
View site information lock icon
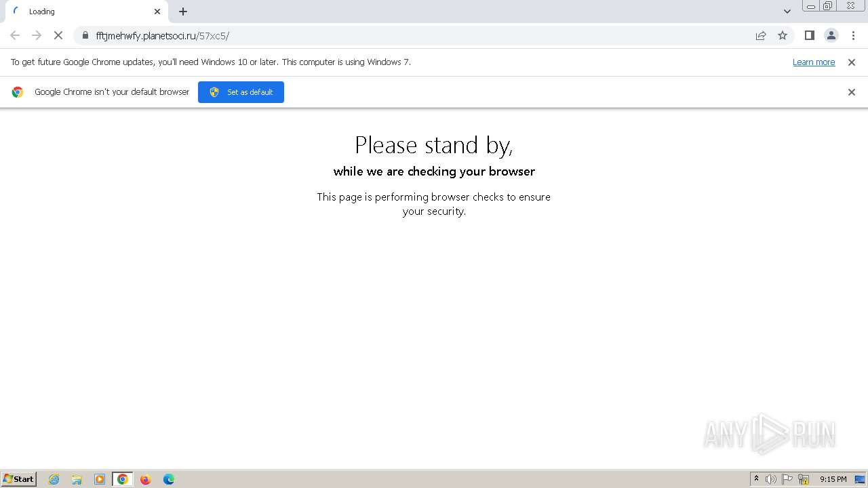pyautogui.click(x=85, y=35)
